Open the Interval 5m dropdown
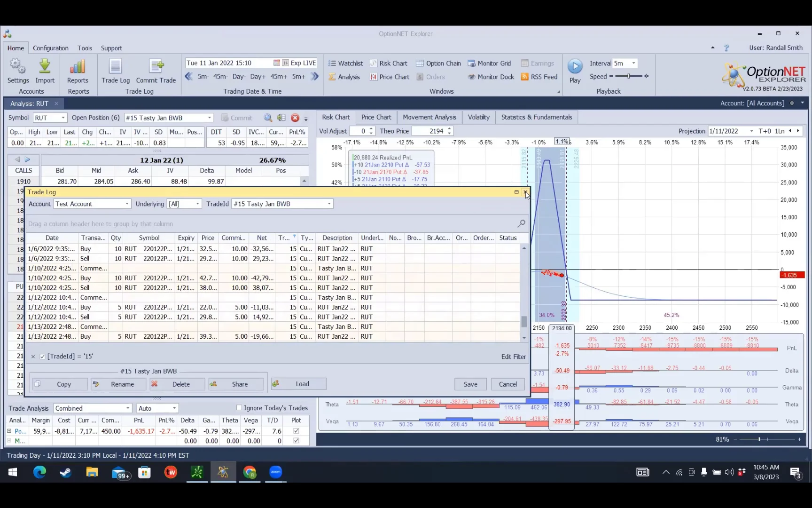 (x=633, y=63)
